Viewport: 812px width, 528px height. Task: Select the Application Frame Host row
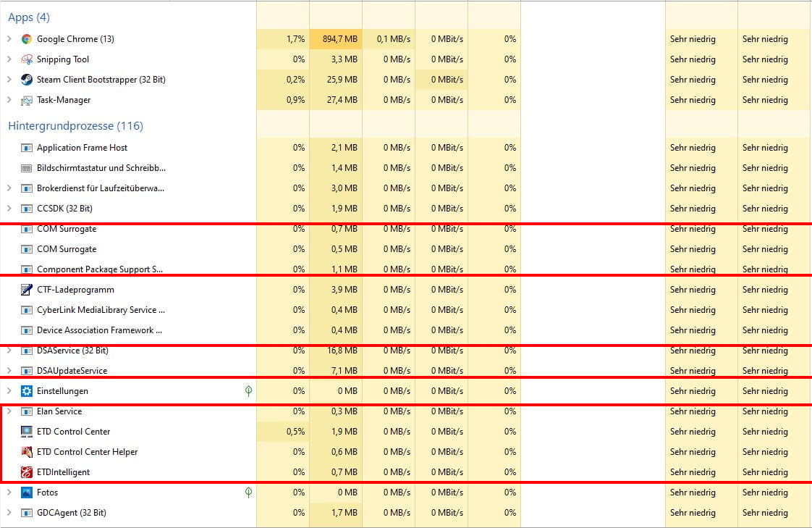point(82,148)
